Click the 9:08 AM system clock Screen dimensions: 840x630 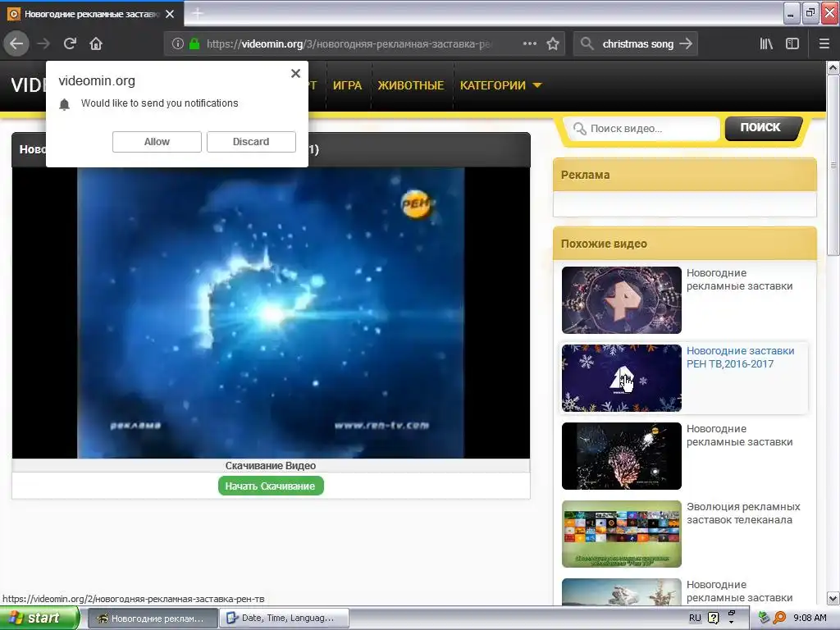(810, 619)
